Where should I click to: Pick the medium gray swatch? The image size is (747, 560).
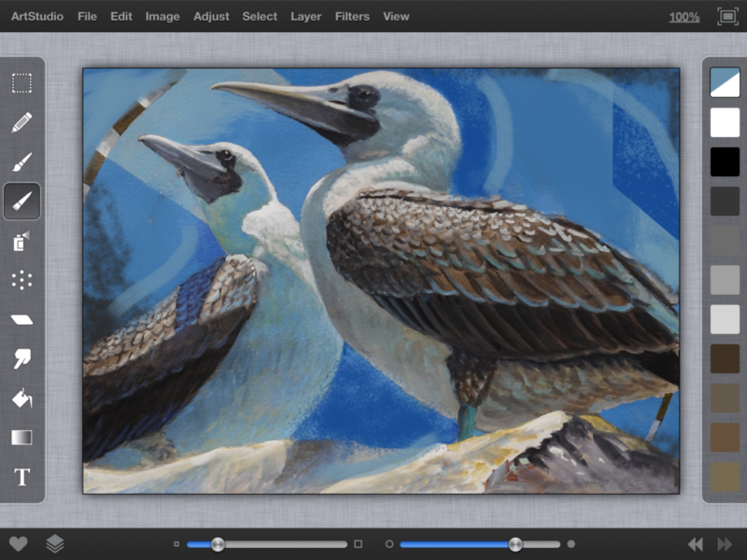click(x=725, y=241)
